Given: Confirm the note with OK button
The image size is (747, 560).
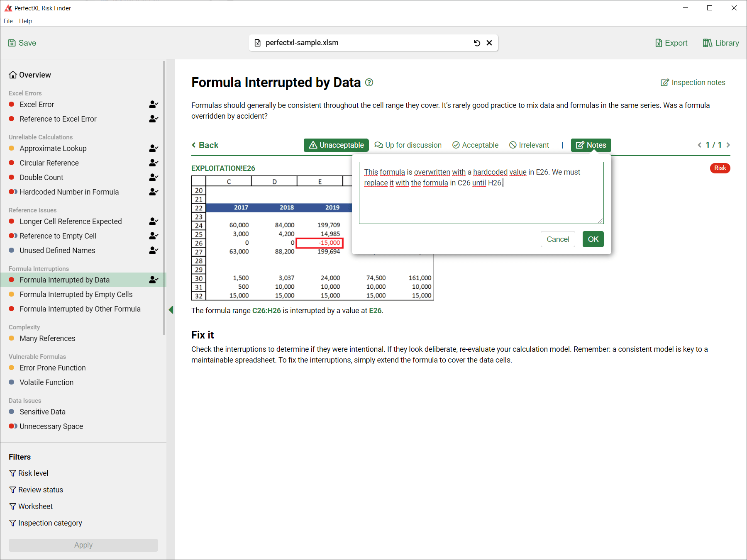Looking at the screenshot, I should 593,239.
